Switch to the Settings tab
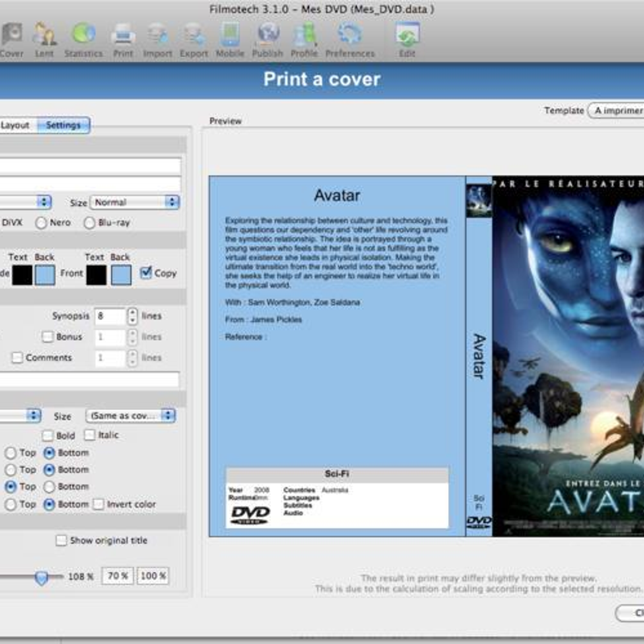644x644 pixels. point(63,125)
